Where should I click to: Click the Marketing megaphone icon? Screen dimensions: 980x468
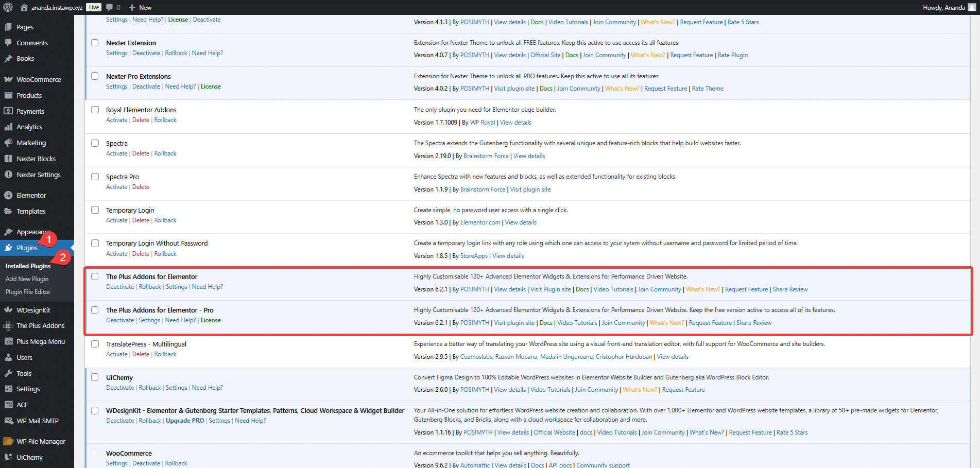(x=8, y=143)
